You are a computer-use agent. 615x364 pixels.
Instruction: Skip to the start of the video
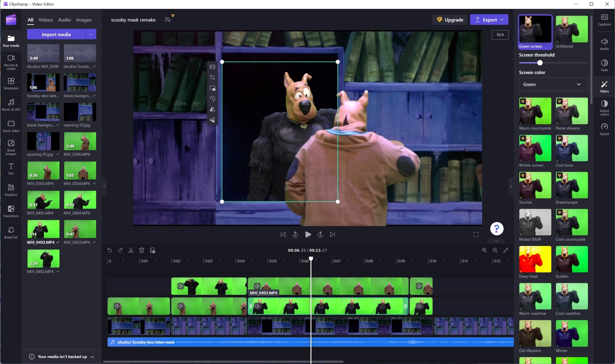tap(283, 234)
